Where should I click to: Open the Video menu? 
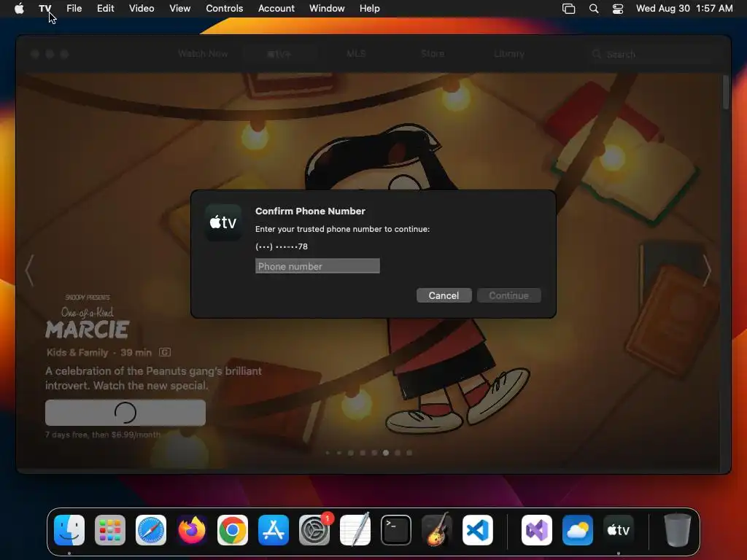[142, 8]
